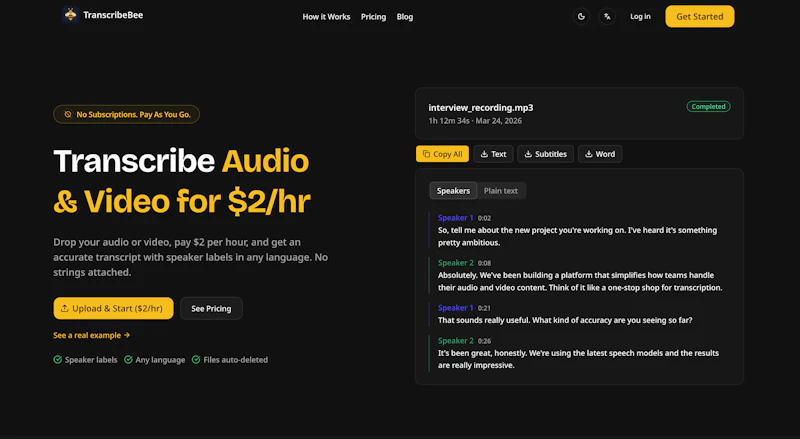
Task: Click the Completed status badge
Action: tap(708, 107)
